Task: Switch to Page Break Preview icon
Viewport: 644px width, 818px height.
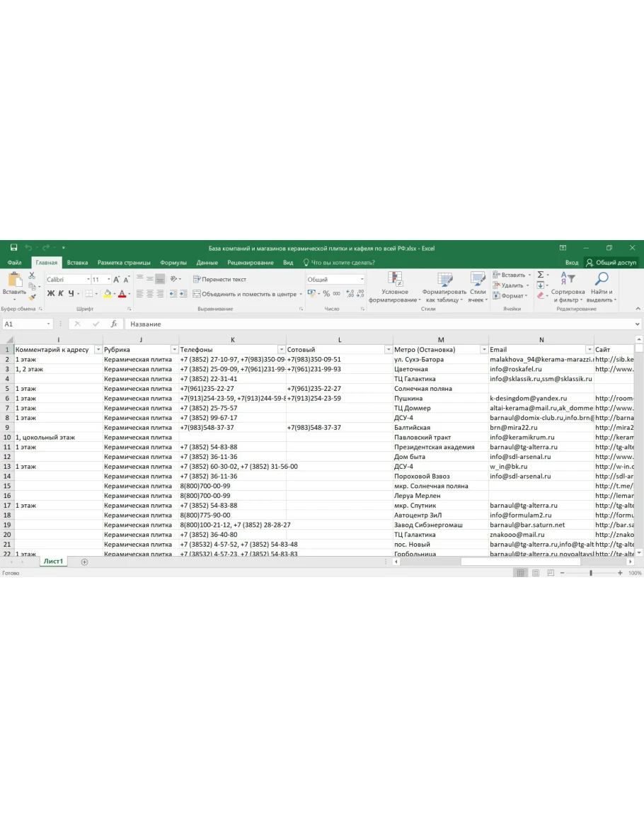Action: pos(551,573)
